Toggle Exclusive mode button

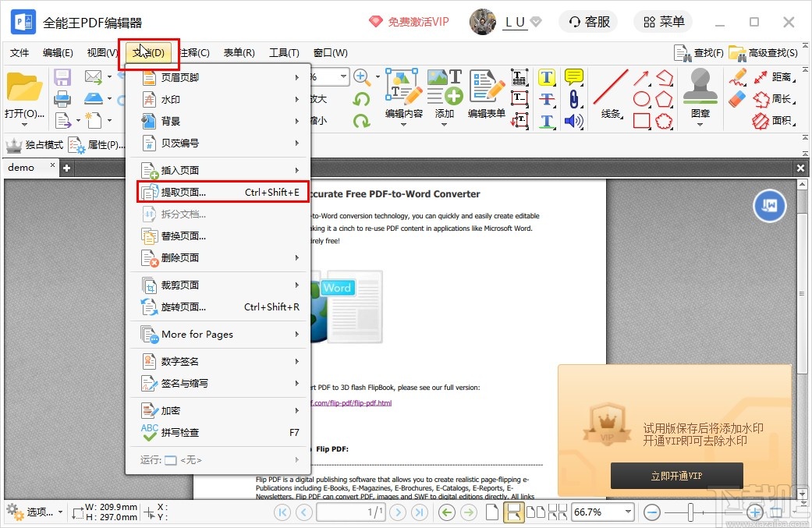coord(35,145)
